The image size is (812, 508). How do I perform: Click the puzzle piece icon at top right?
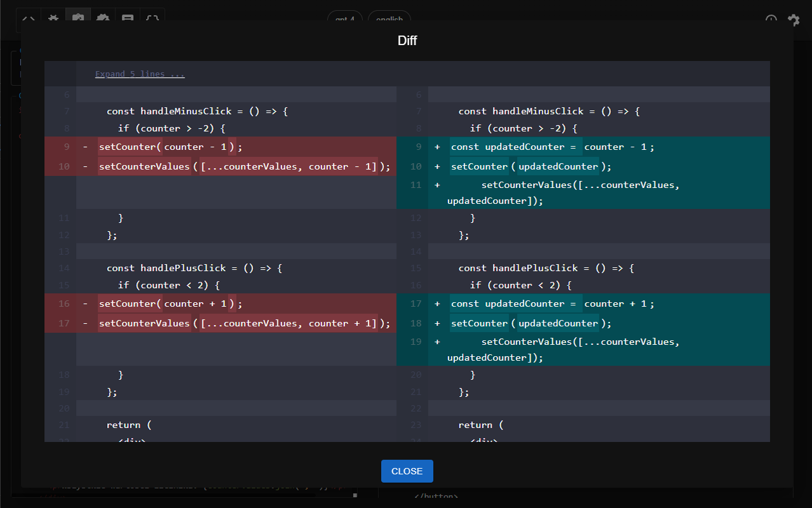pos(794,20)
